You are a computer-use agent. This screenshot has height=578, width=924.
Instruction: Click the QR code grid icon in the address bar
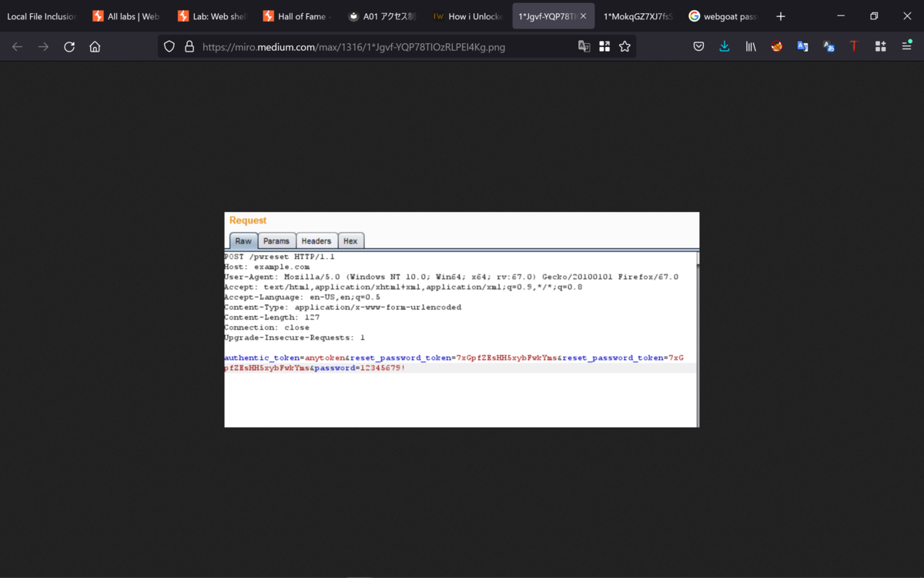[x=604, y=47]
